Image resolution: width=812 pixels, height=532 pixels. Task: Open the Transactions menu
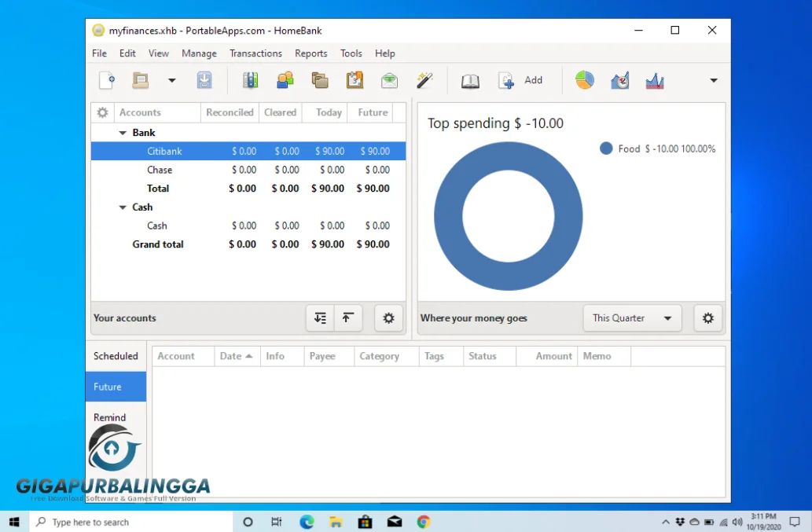[255, 53]
